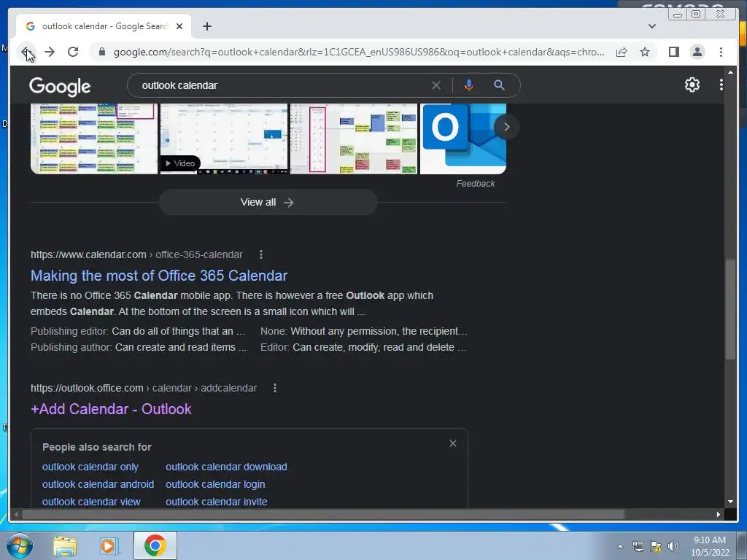The height and width of the screenshot is (560, 747).
Task: Play the Video thumbnail in image results
Action: pos(224,139)
